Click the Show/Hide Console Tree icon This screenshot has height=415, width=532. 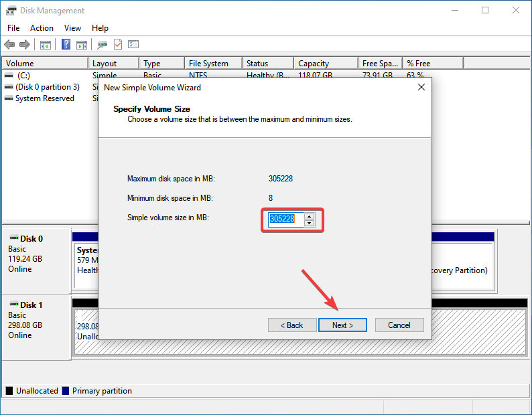click(x=46, y=44)
